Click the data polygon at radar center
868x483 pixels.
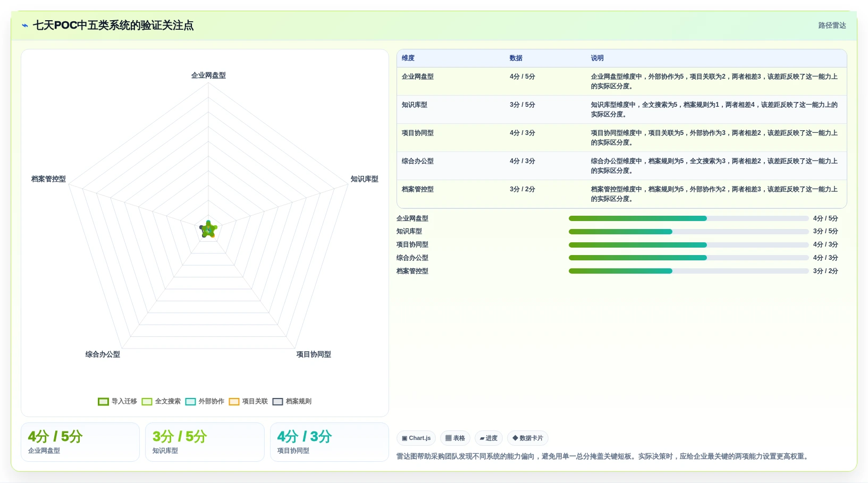tap(208, 230)
